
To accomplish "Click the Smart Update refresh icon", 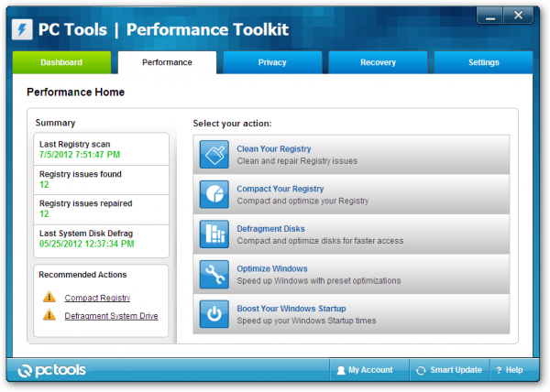I will (421, 371).
